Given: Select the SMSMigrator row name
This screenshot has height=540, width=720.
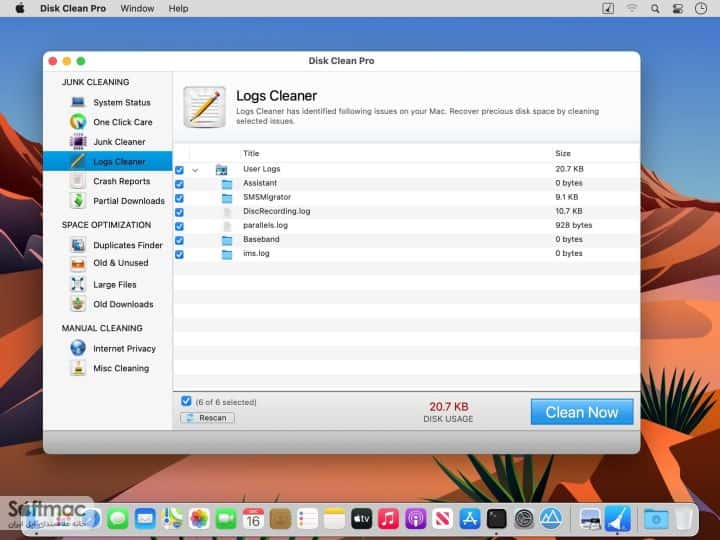Looking at the screenshot, I should 267,197.
